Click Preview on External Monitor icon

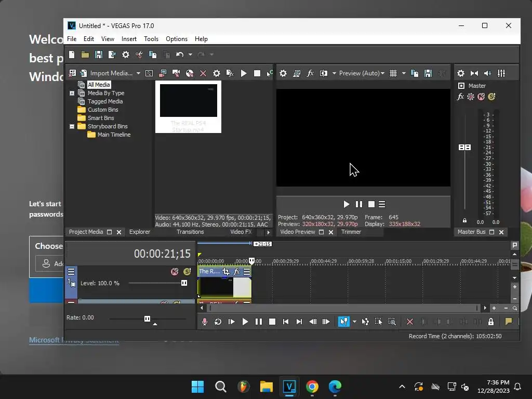(x=297, y=73)
